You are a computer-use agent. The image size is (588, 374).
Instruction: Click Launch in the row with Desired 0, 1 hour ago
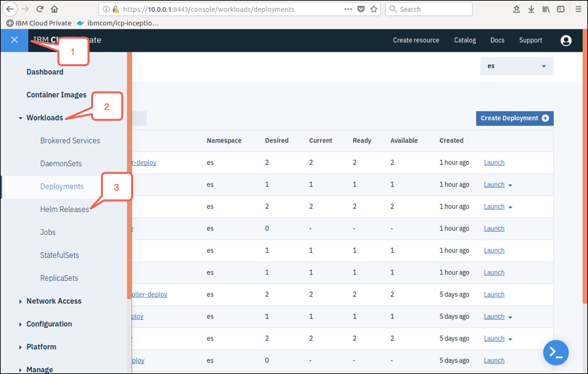(494, 229)
